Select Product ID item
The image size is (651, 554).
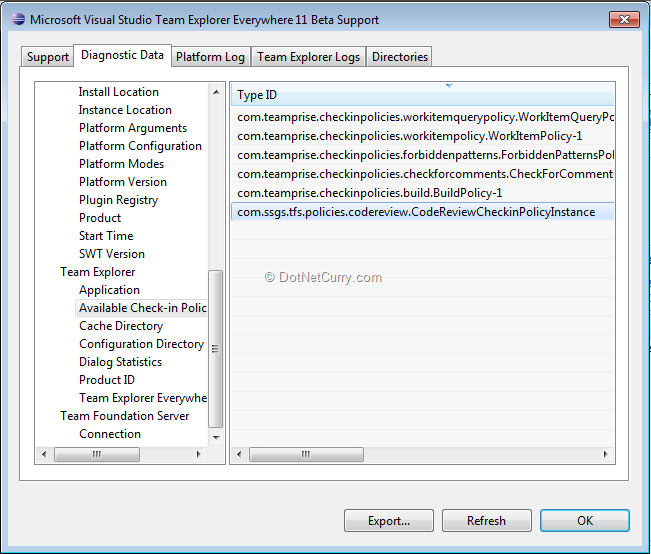click(x=107, y=380)
